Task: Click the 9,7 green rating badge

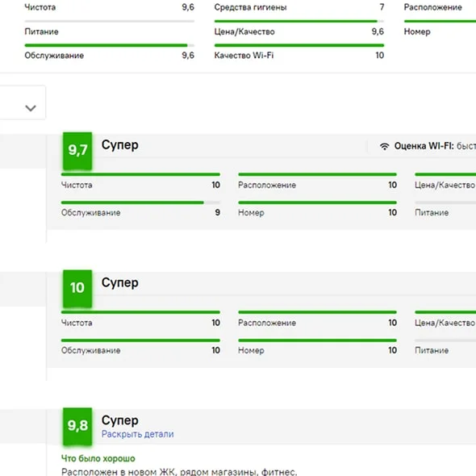Action: (77, 151)
